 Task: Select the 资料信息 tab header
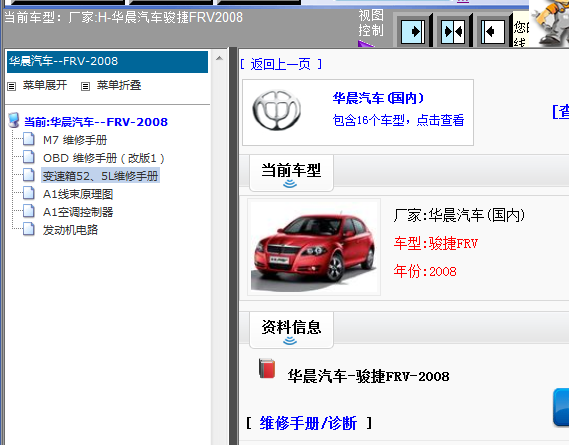pyautogui.click(x=291, y=330)
